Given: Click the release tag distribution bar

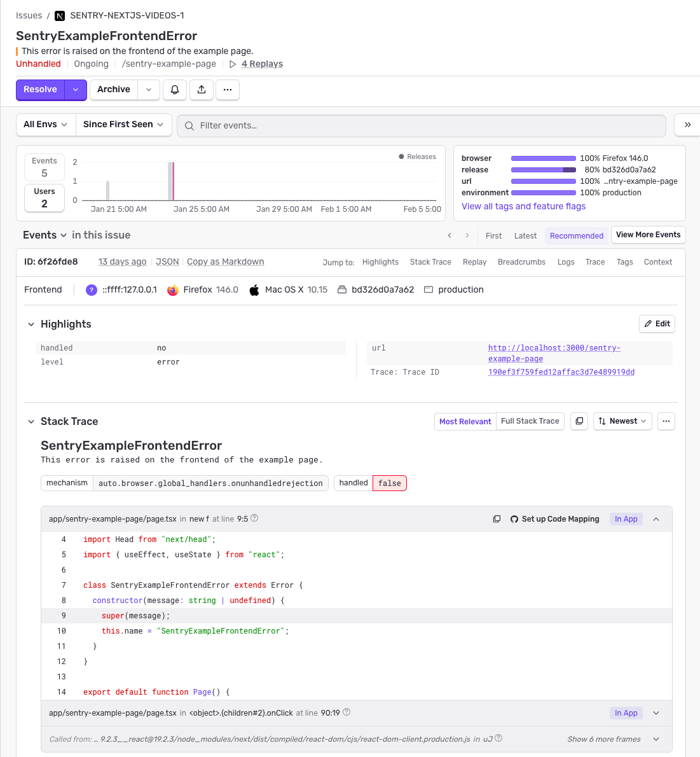Looking at the screenshot, I should pyautogui.click(x=543, y=170).
